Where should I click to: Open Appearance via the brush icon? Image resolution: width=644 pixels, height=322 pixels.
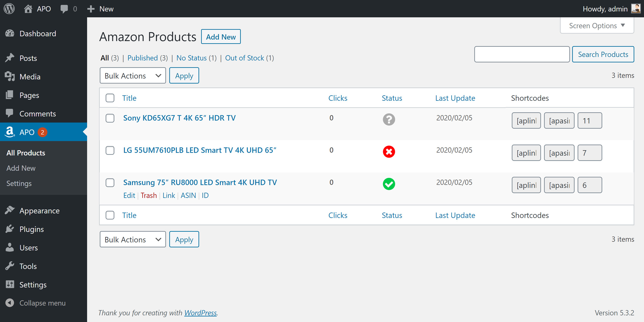click(x=10, y=210)
